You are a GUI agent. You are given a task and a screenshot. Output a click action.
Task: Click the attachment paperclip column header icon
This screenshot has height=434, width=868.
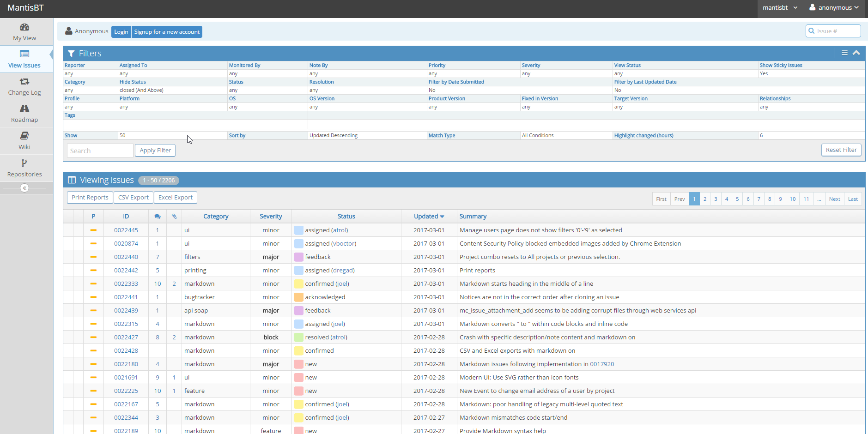(x=174, y=217)
